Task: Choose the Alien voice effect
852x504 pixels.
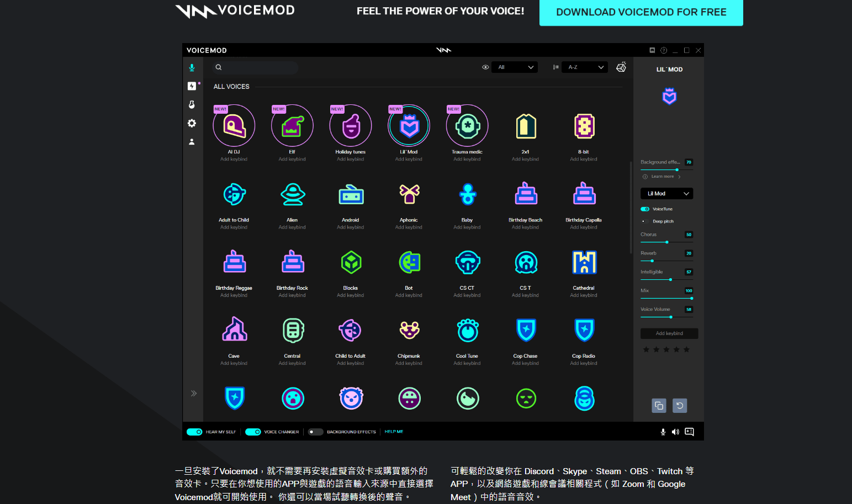Action: click(x=292, y=195)
